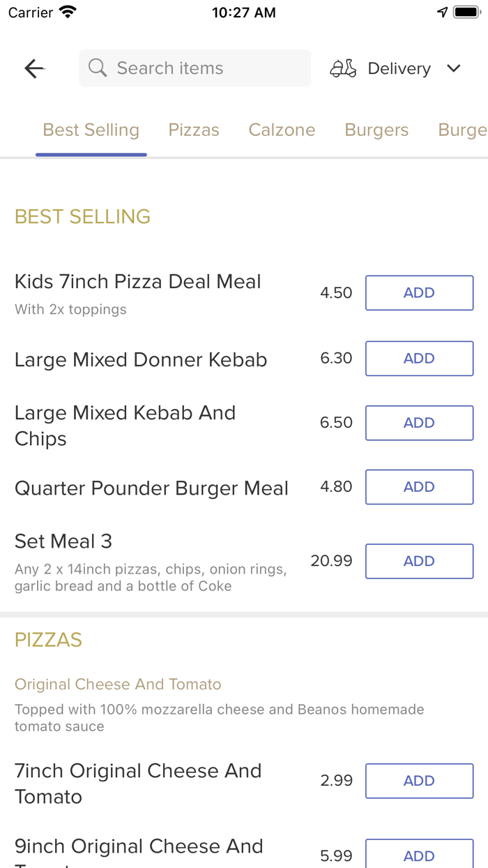Screen dimensions: 488x868
Task: Switch to the Pizzas tab
Action: click(194, 130)
